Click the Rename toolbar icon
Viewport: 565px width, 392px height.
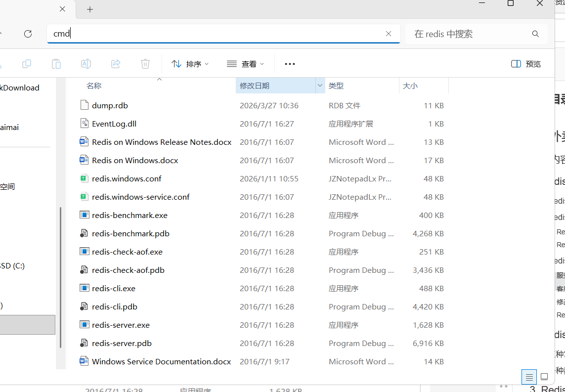coord(86,64)
